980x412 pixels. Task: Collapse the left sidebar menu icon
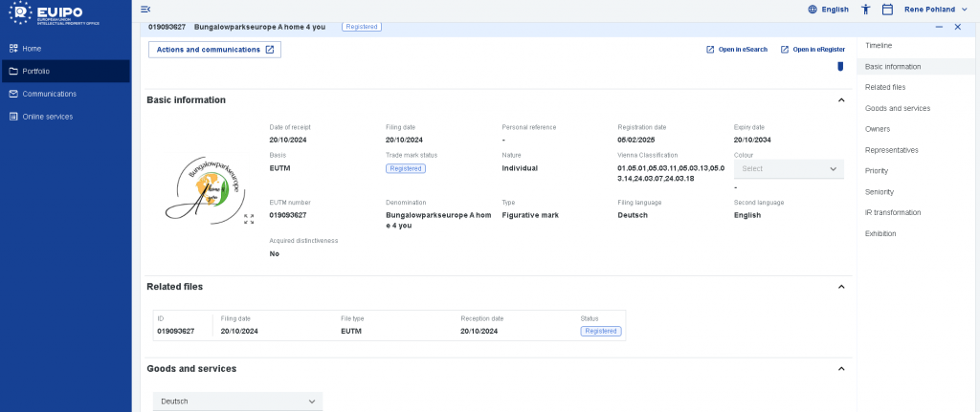click(x=145, y=10)
